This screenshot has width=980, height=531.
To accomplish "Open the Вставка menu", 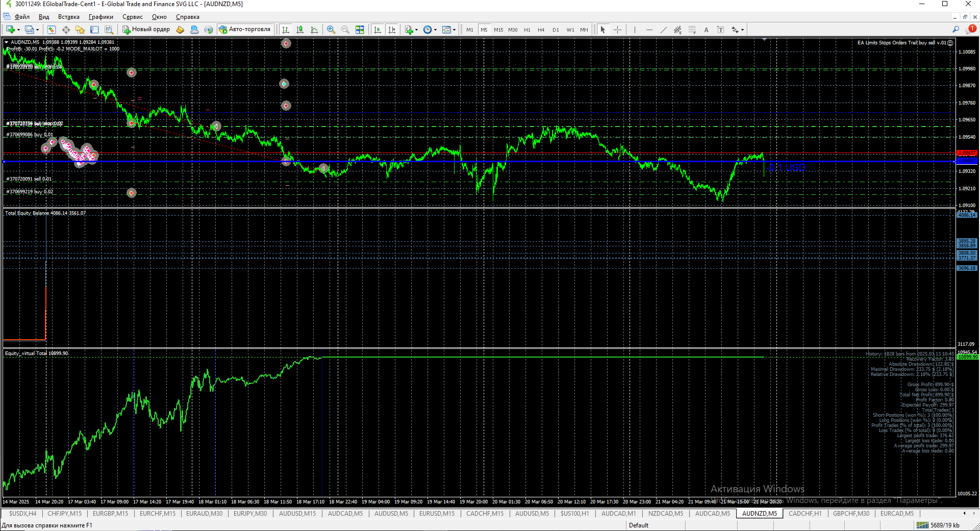I will [x=68, y=17].
